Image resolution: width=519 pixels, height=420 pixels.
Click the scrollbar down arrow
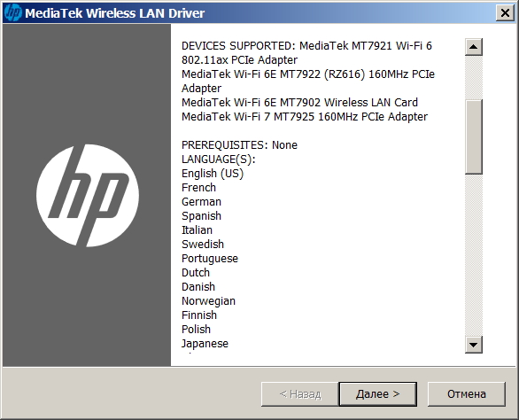(x=473, y=345)
